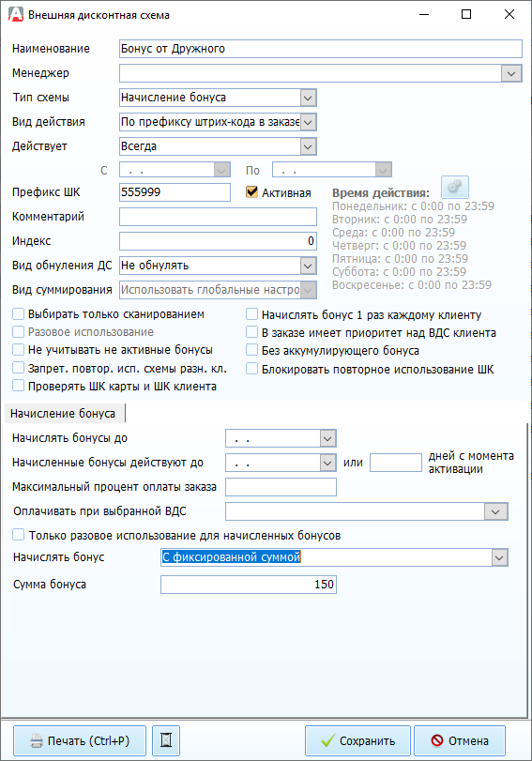532x761 pixels.
Task: Enable Блокировать повторное использование ШК
Action: [x=251, y=369]
